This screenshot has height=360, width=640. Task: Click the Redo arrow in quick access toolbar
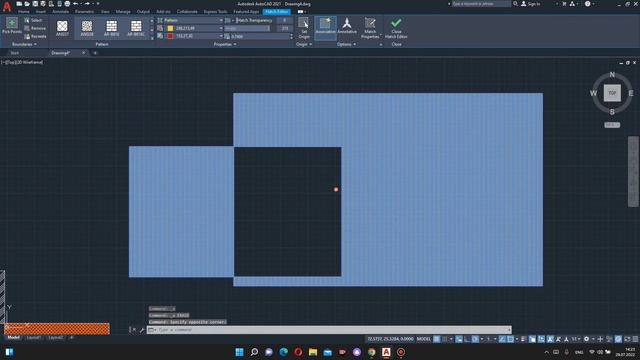[87, 4]
